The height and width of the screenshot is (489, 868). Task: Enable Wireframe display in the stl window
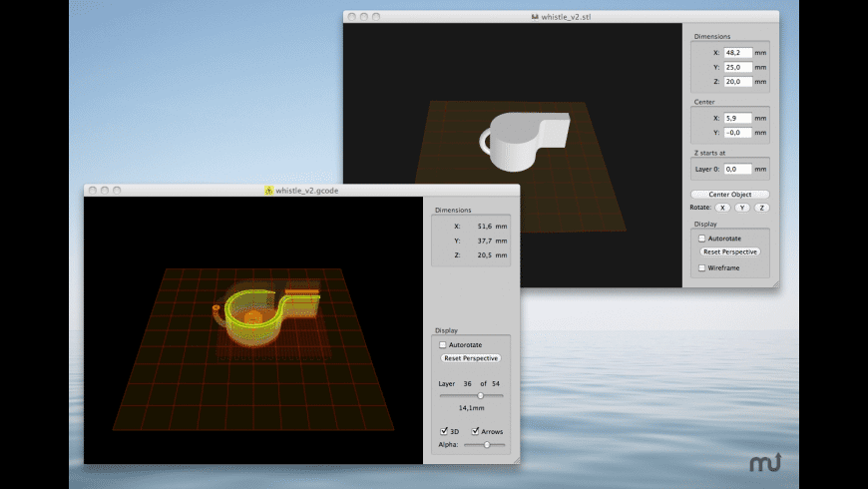pyautogui.click(x=702, y=267)
